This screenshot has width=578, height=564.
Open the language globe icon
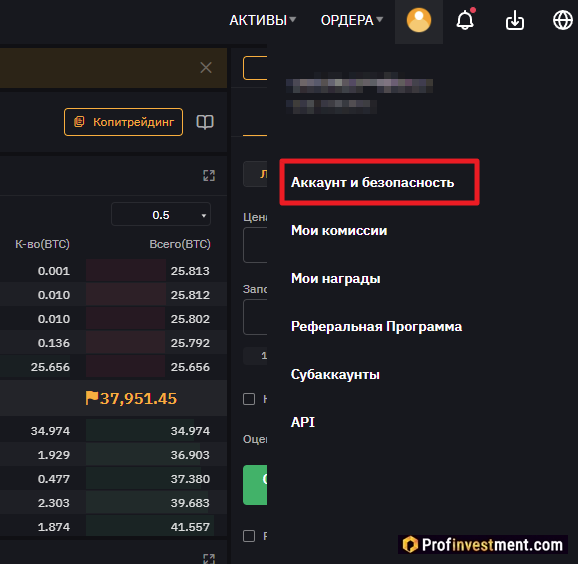pyautogui.click(x=563, y=20)
